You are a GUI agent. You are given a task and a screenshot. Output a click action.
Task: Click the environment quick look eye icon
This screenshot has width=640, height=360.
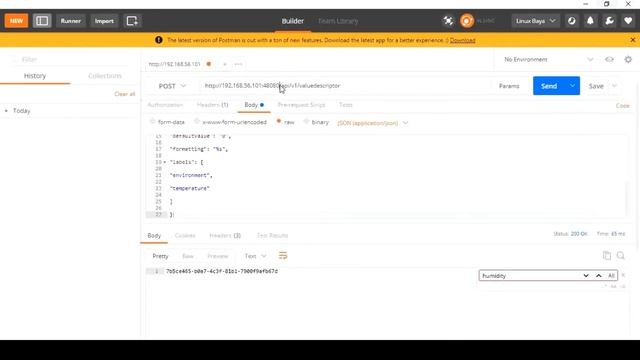pyautogui.click(x=609, y=60)
